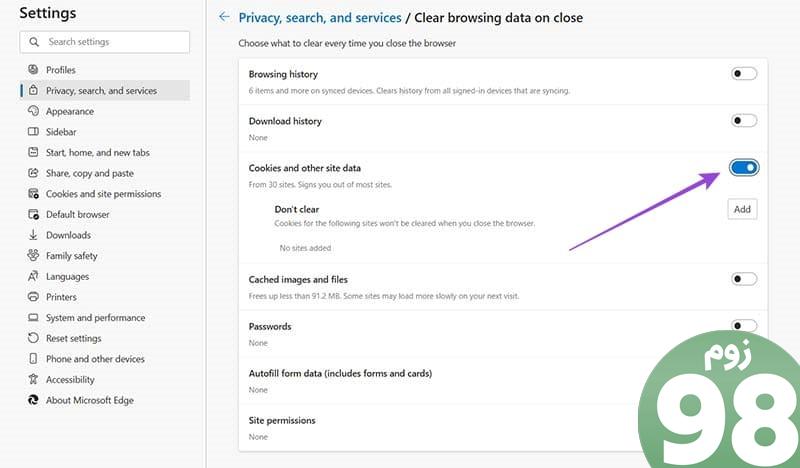Toggle the Passwords clearing switch

pos(744,326)
